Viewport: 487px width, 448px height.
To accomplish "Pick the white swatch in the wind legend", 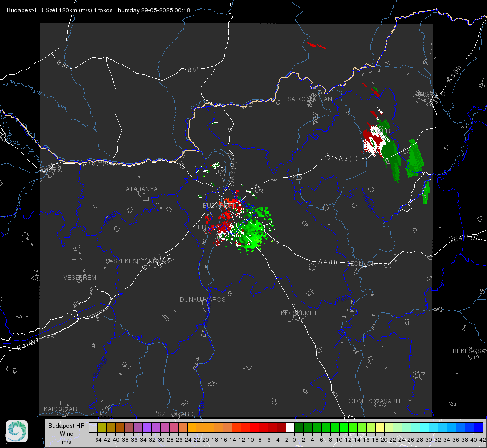I will pos(290,427).
